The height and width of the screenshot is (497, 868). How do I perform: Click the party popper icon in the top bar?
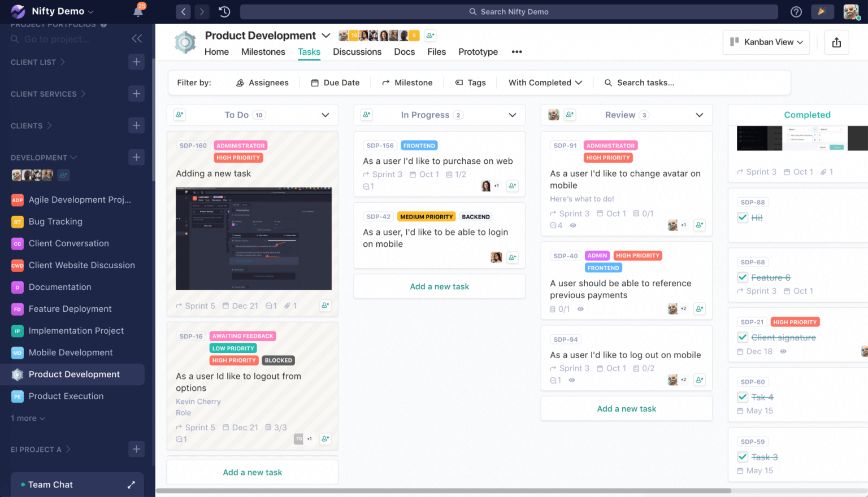point(822,11)
